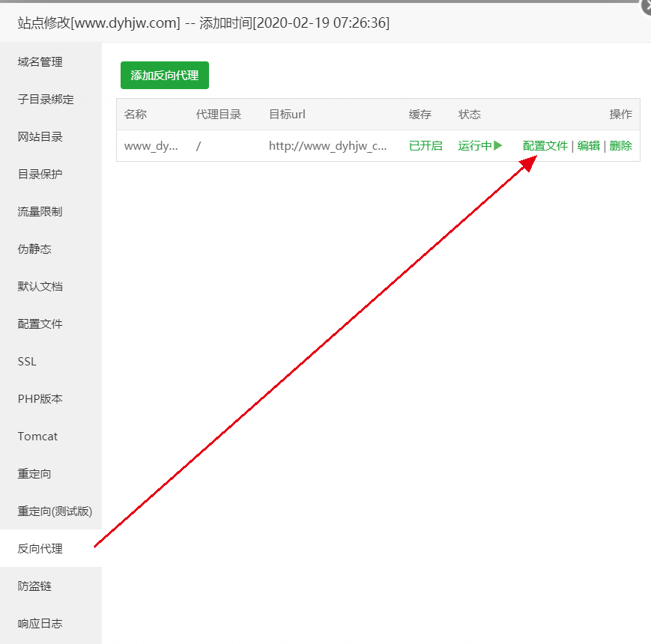Click the 代理目录 column header
The width and height of the screenshot is (651, 644).
tap(219, 114)
